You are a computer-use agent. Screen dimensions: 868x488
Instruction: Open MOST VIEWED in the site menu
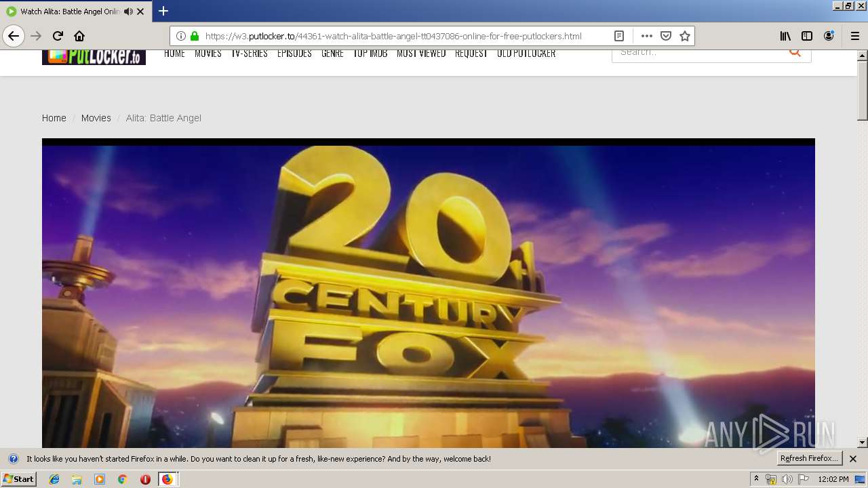point(421,54)
